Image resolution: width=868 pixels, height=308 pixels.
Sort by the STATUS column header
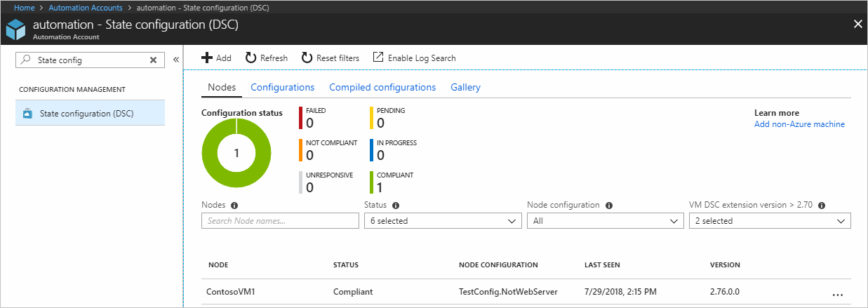346,265
